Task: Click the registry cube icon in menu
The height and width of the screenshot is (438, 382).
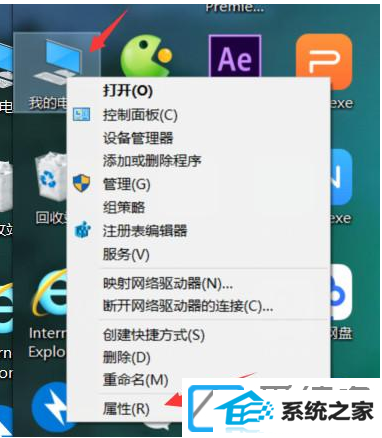Action: pyautogui.click(x=82, y=230)
